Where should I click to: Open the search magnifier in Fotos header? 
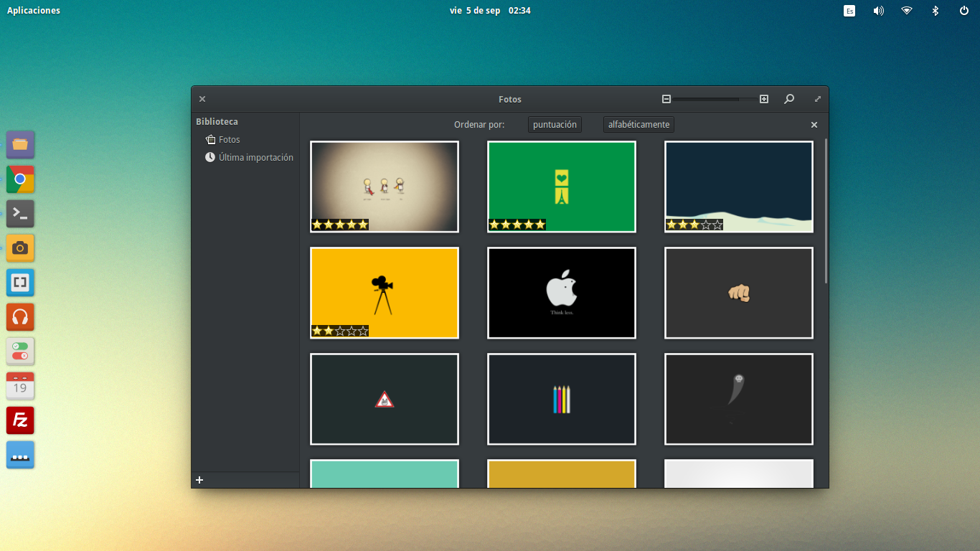point(789,99)
